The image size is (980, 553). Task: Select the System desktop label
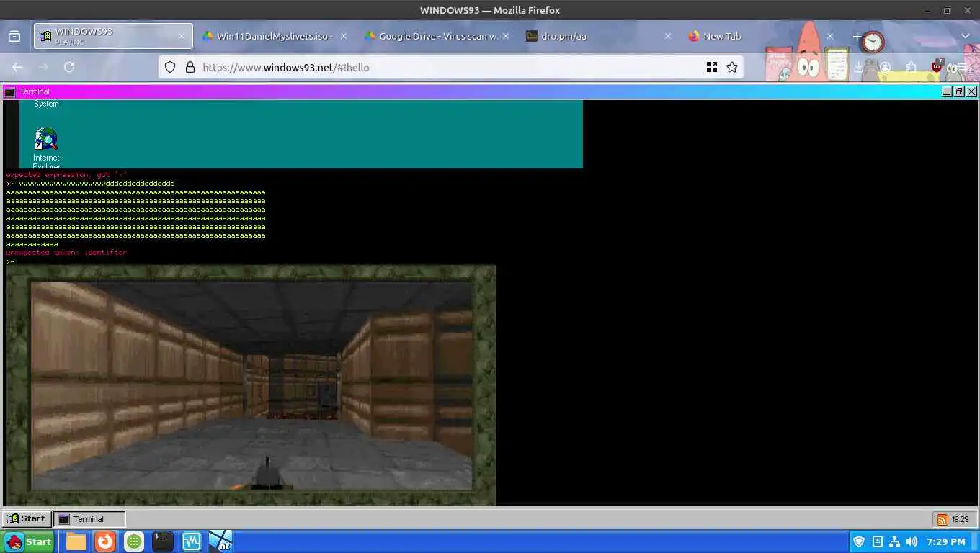(x=46, y=104)
